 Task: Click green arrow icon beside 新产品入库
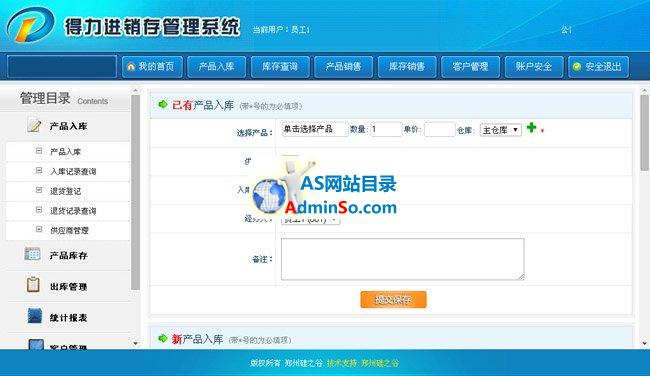click(163, 338)
